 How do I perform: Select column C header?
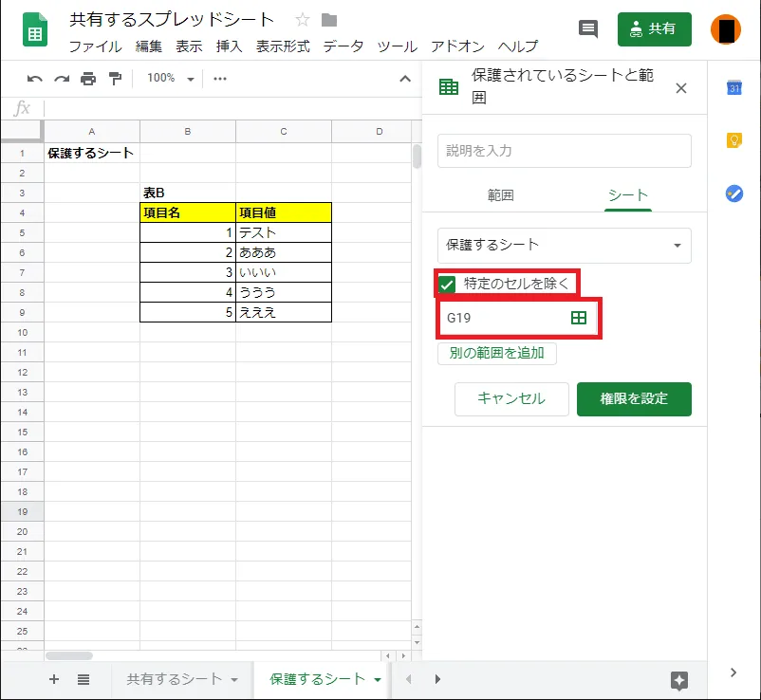284,132
